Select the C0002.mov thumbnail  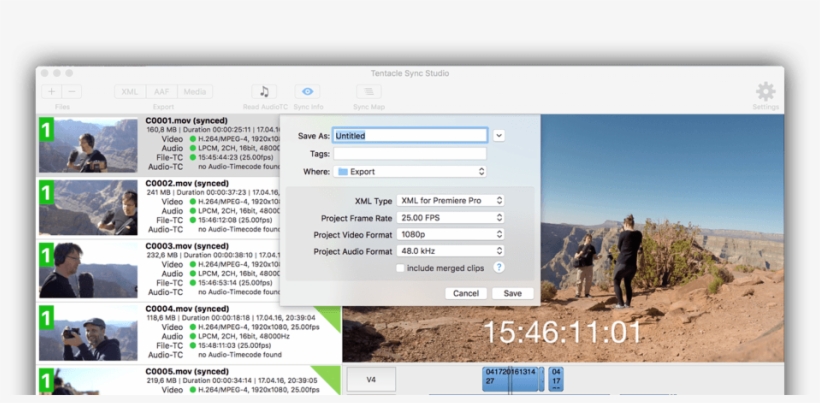[88, 207]
